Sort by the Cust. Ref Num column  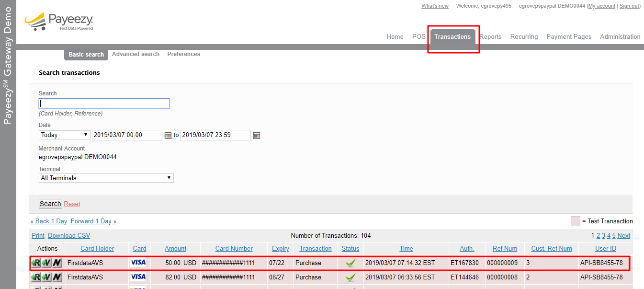pos(552,248)
